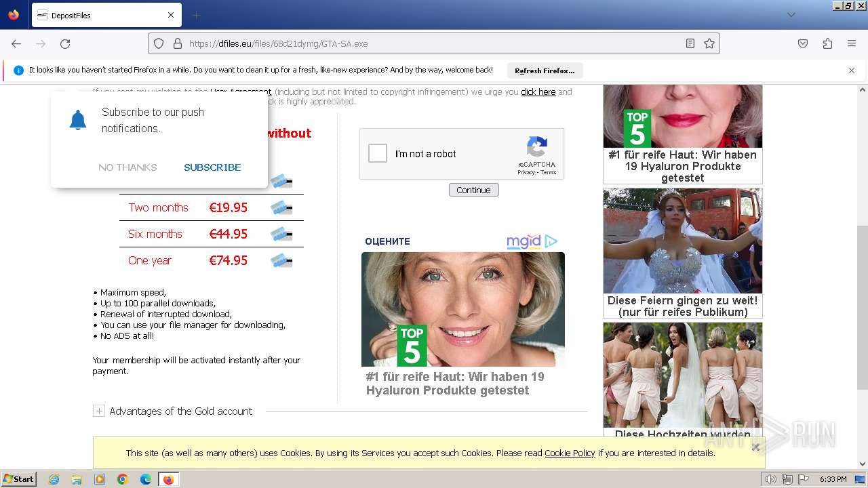Bookmark this page with the star icon
The height and width of the screenshot is (488, 868).
click(x=709, y=43)
